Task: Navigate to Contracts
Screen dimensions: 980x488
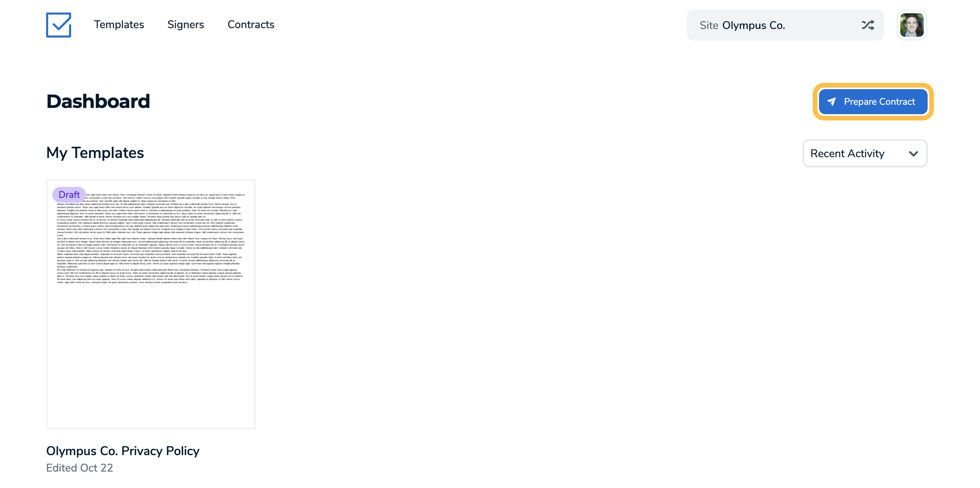Action: [251, 25]
